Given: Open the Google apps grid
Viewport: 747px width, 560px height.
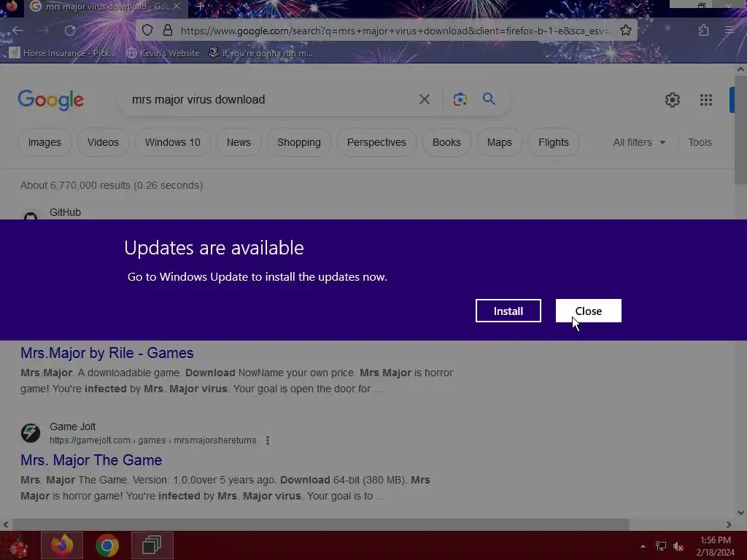Looking at the screenshot, I should (x=706, y=100).
